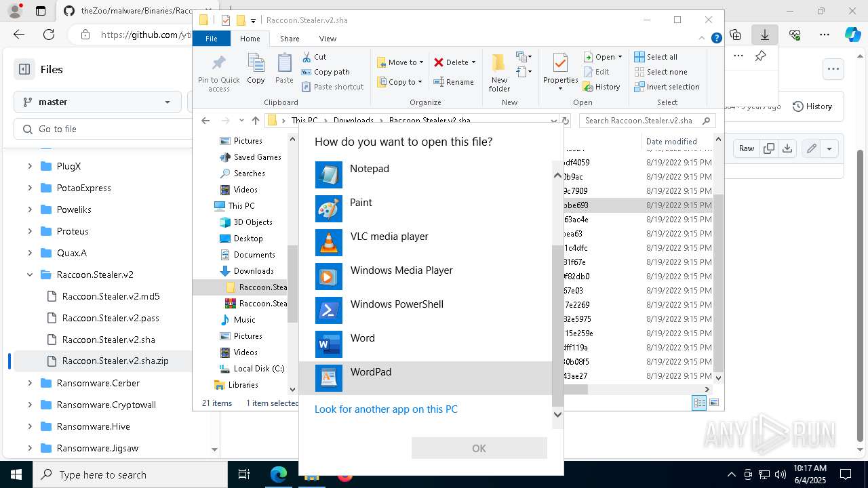Click History in the Open group
Screen dimensions: 868x488
coord(601,87)
